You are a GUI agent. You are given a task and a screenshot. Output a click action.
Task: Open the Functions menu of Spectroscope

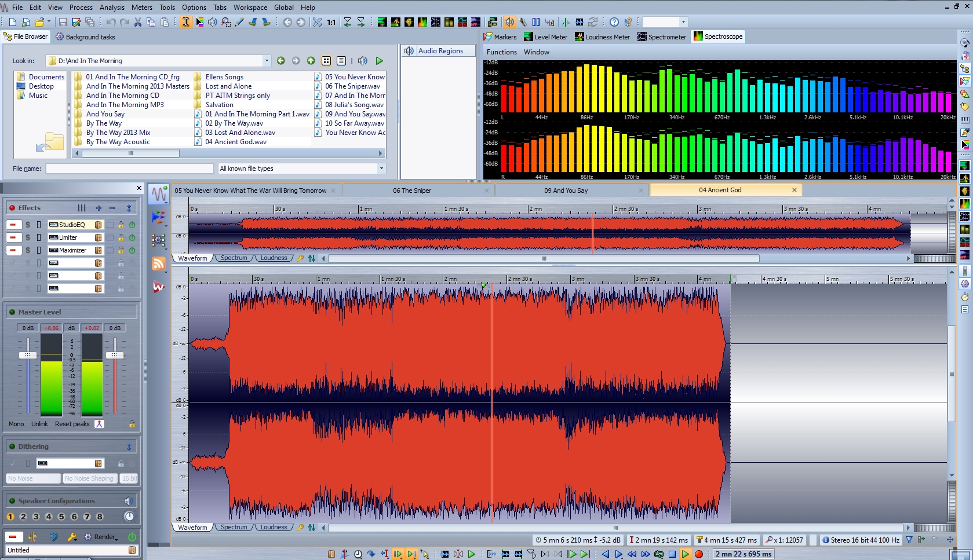[501, 52]
